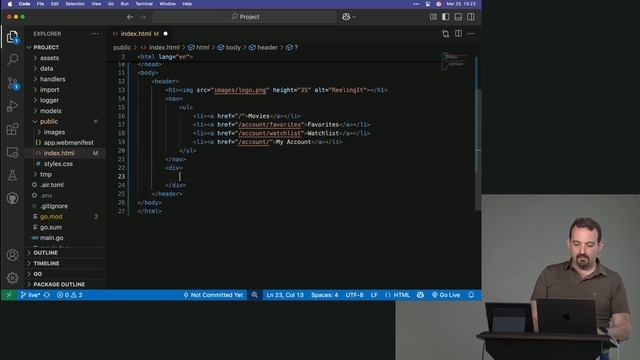Open the Source Control view
This screenshot has height=360, width=640.
pyautogui.click(x=13, y=83)
